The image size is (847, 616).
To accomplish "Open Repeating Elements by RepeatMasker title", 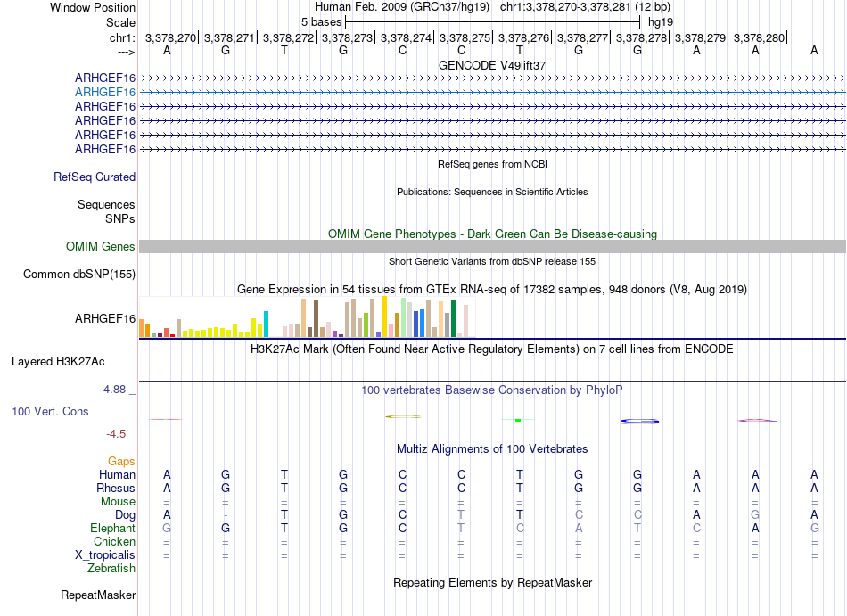I will coord(492,583).
